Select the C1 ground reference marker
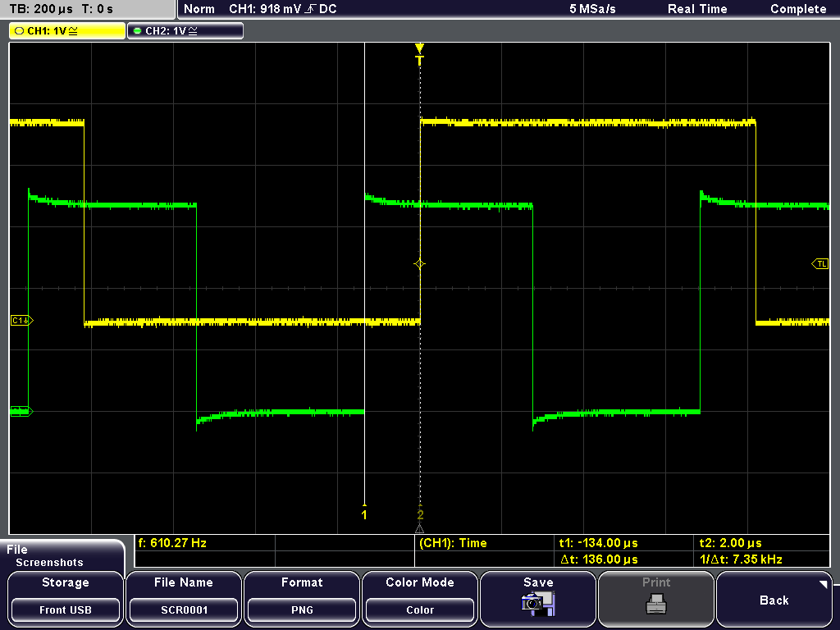 click(21, 320)
